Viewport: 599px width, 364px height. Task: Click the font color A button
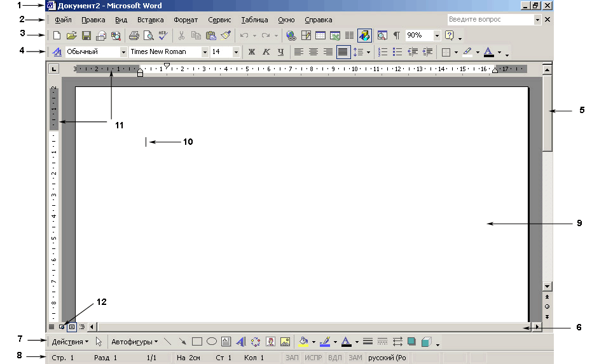(x=488, y=52)
